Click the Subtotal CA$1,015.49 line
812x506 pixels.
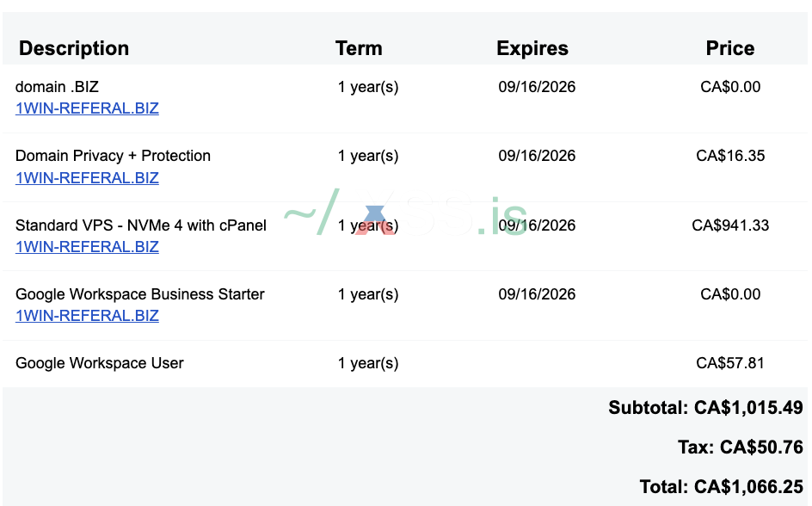(x=705, y=408)
